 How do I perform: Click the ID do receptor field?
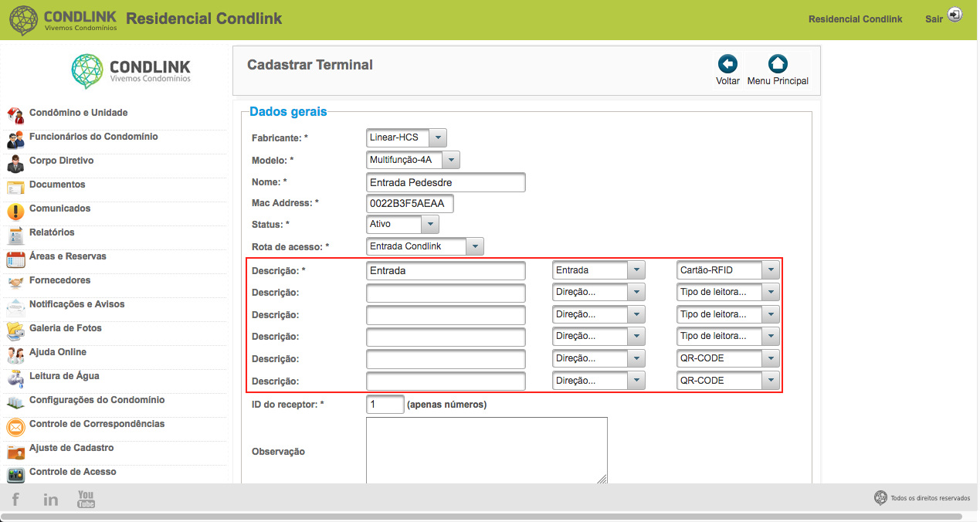click(385, 404)
